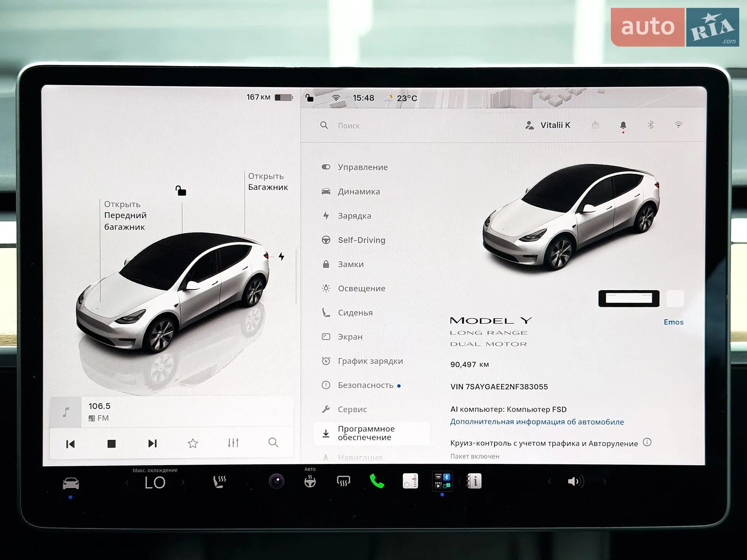Image resolution: width=747 pixels, height=560 pixels.
Task: Select Программное обеспечение software menu
Action: [372, 433]
